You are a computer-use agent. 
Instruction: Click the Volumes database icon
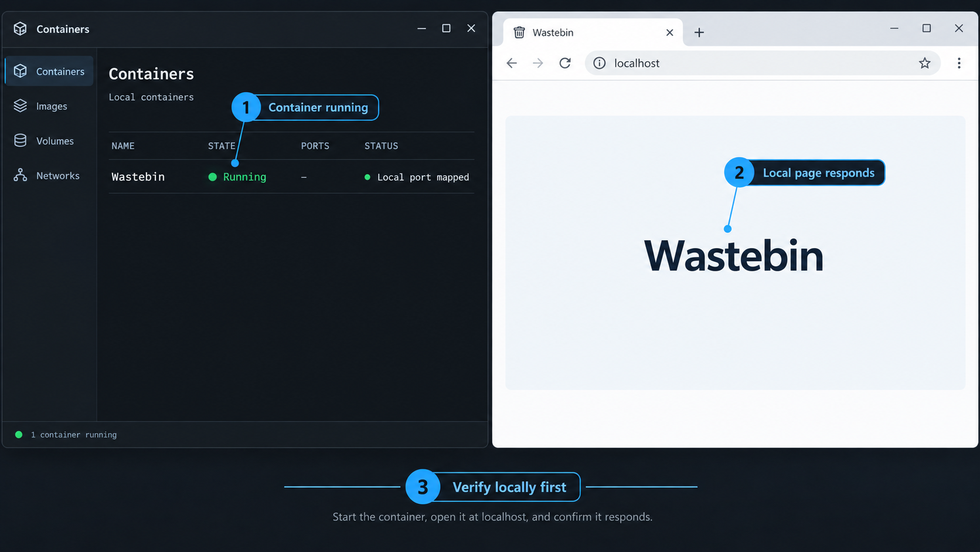coord(21,141)
